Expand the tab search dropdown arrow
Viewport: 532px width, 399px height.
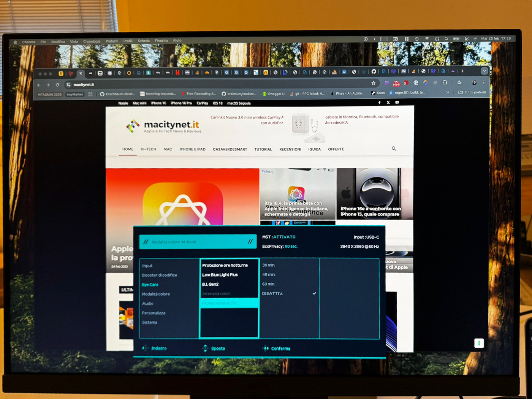484,71
